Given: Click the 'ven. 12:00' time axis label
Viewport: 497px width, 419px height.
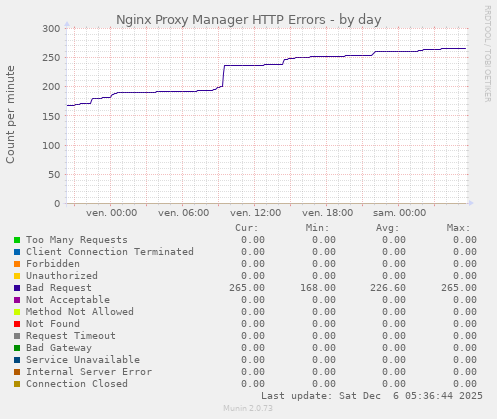Looking at the screenshot, I should tap(255, 213).
